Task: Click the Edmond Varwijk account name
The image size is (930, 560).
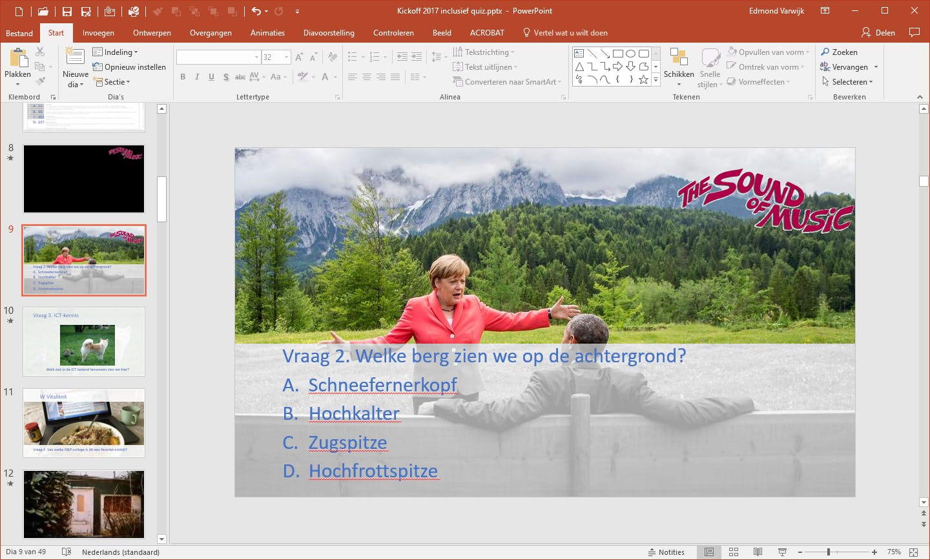Action: click(x=776, y=11)
